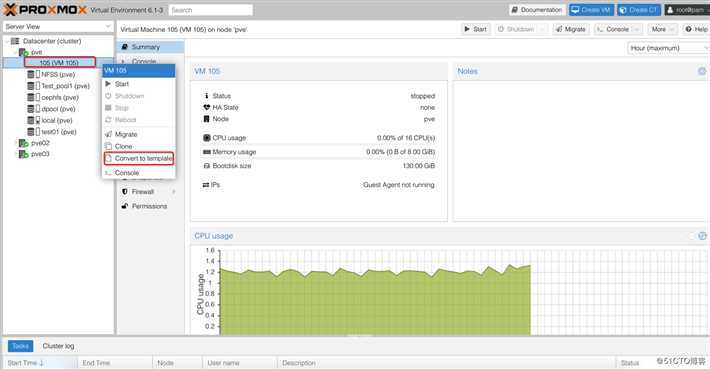
Task: Click the '130.00 GiB' bootdisk value
Action: coord(419,166)
